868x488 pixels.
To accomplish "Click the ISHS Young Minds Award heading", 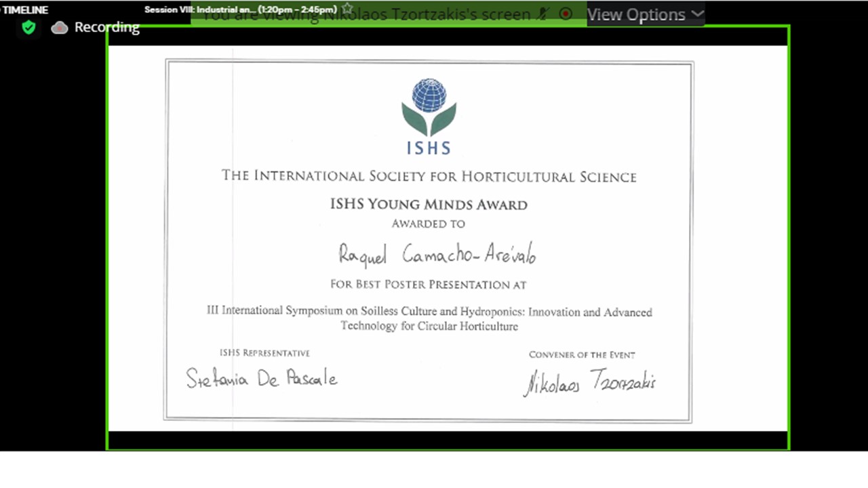I will pos(429,204).
